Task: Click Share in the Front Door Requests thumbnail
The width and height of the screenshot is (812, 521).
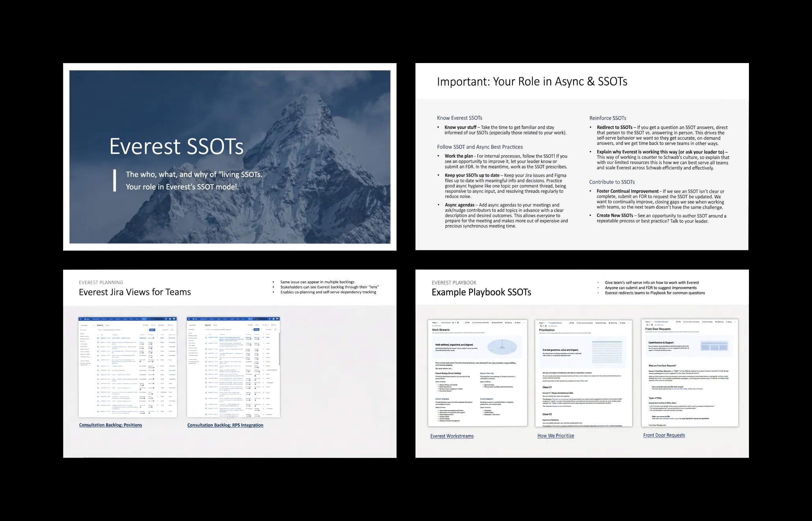Action: click(x=729, y=322)
